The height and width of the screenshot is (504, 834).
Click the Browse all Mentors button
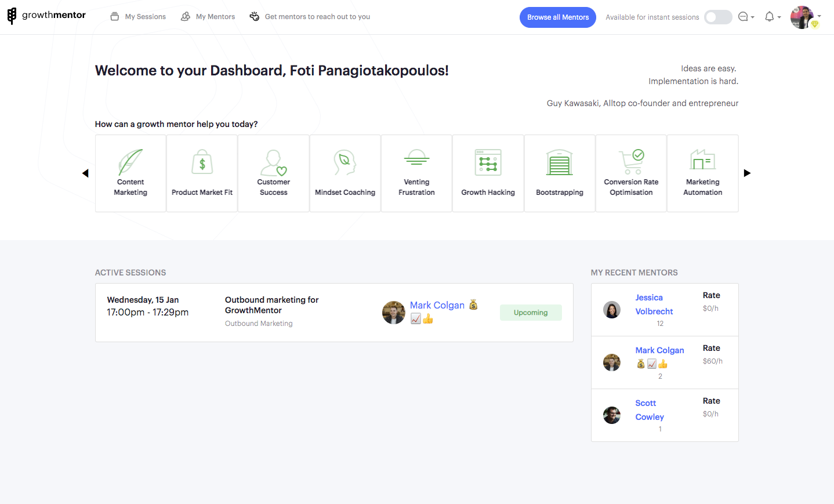(558, 17)
